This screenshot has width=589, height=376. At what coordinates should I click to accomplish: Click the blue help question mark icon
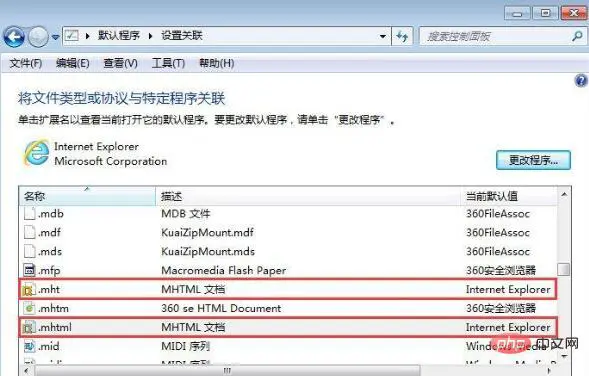tap(581, 81)
